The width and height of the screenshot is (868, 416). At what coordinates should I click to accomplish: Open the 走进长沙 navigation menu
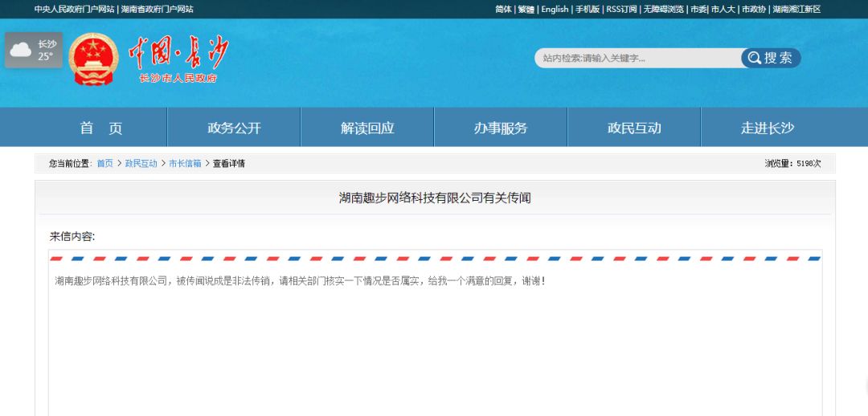point(768,128)
